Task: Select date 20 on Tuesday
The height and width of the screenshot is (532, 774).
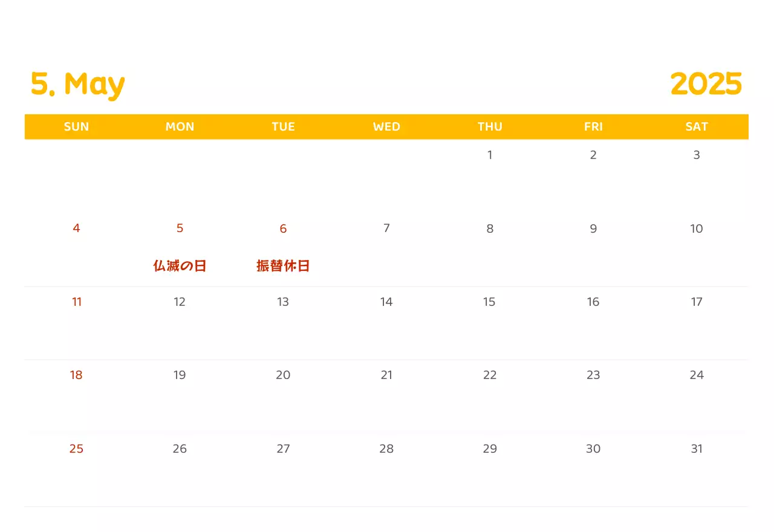Action: pyautogui.click(x=283, y=375)
